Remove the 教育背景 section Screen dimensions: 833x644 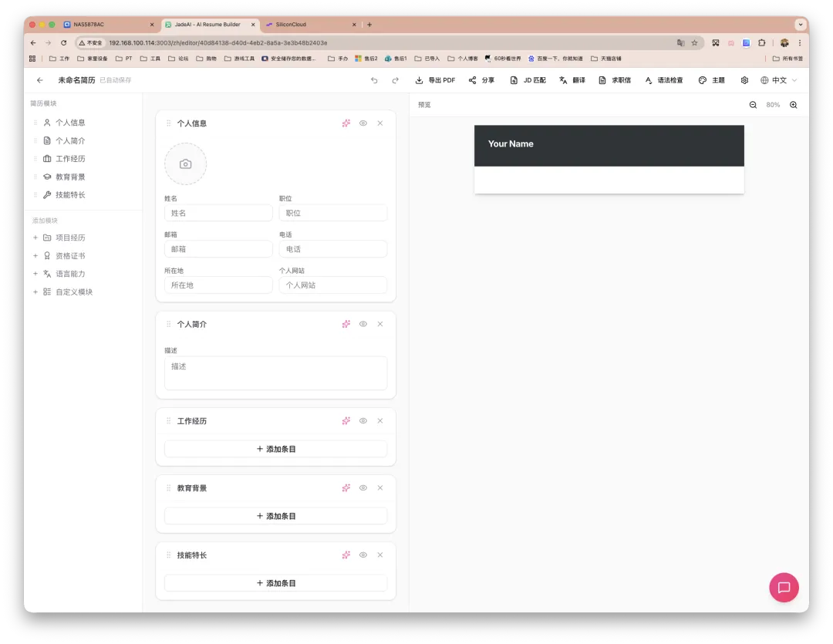coord(379,487)
